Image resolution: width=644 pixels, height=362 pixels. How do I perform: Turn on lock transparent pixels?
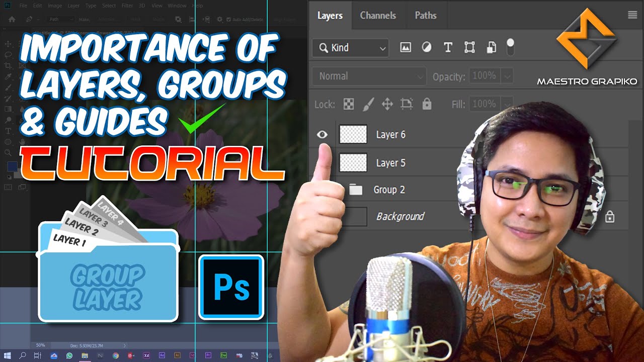tap(348, 104)
